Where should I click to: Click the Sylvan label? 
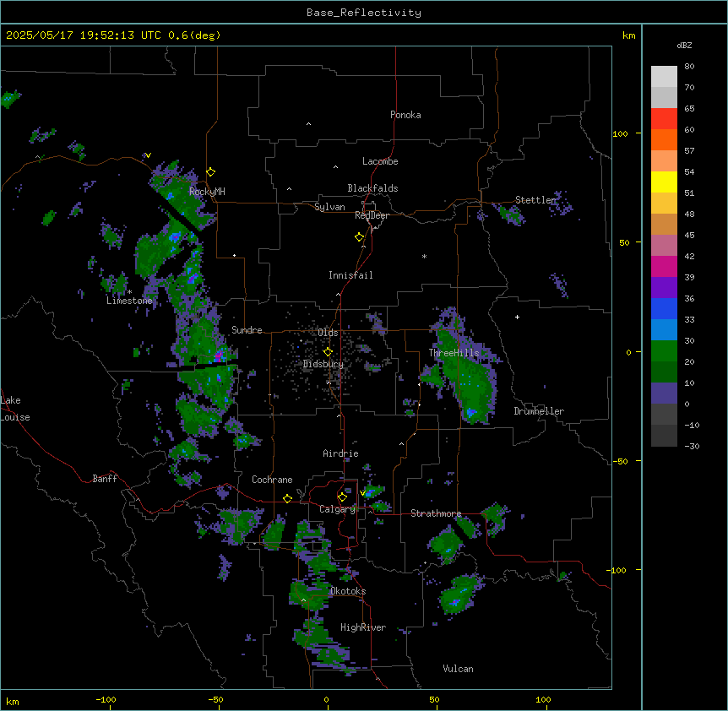(329, 207)
